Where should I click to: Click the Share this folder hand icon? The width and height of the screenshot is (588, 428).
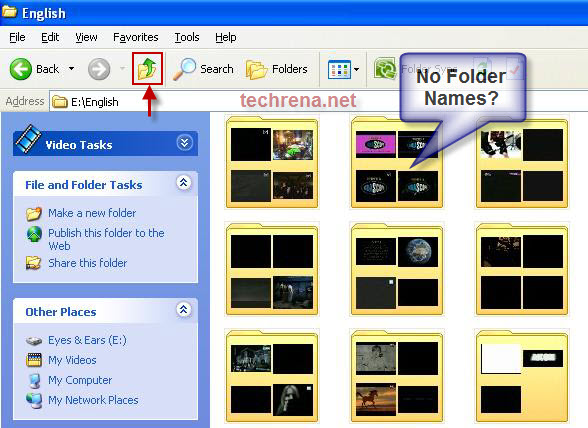coord(34,263)
